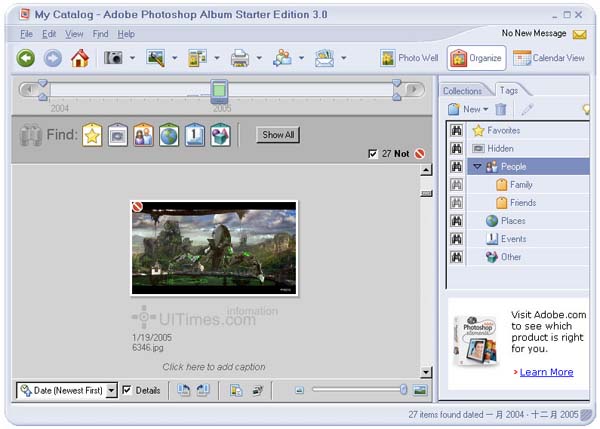Follow the Learn More link
Image resolution: width=600 pixels, height=429 pixels.
click(x=546, y=372)
